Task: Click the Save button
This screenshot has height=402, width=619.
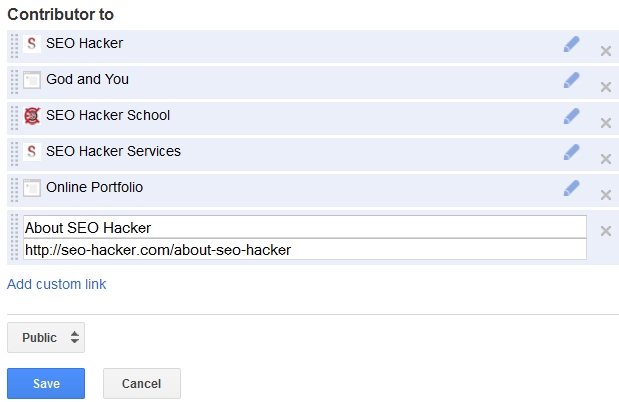Action: click(46, 384)
